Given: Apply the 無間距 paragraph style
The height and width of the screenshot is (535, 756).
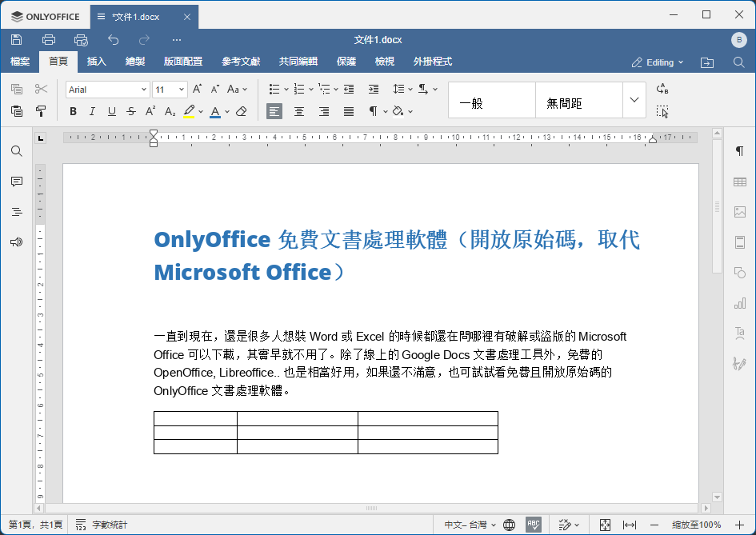Looking at the screenshot, I should click(x=578, y=103).
